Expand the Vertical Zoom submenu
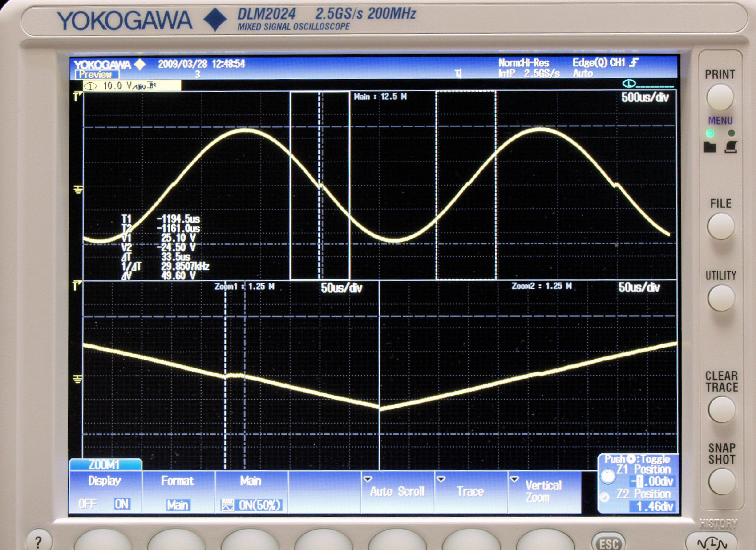The width and height of the screenshot is (756, 550). pos(544,491)
